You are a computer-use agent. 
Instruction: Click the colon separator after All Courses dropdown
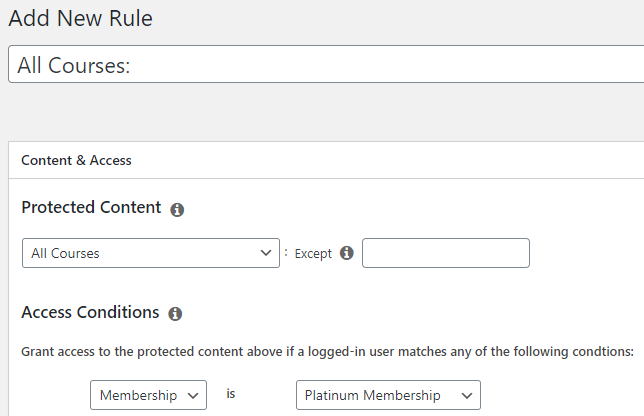[286, 253]
